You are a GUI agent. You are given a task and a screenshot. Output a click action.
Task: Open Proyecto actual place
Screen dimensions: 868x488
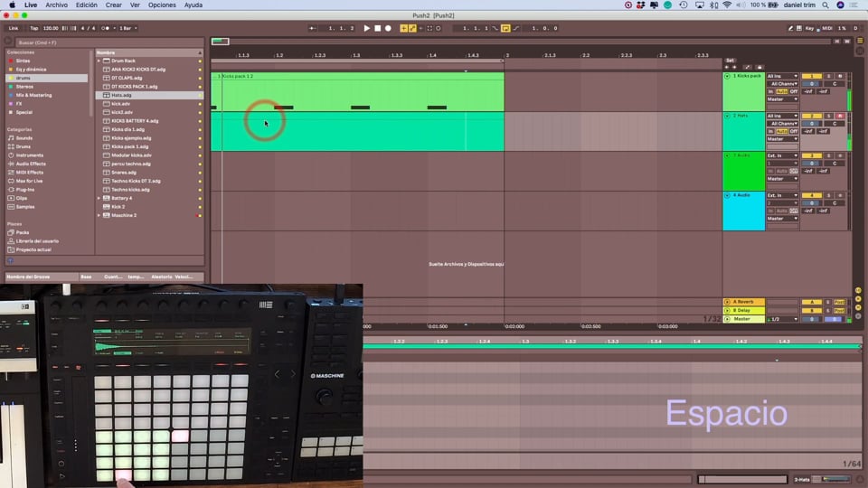point(33,249)
